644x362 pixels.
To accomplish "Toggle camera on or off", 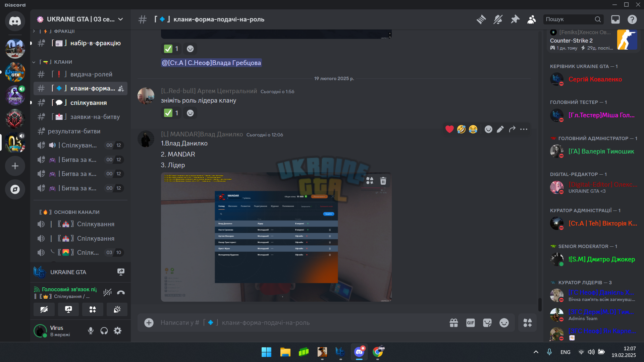I will pos(44,309).
